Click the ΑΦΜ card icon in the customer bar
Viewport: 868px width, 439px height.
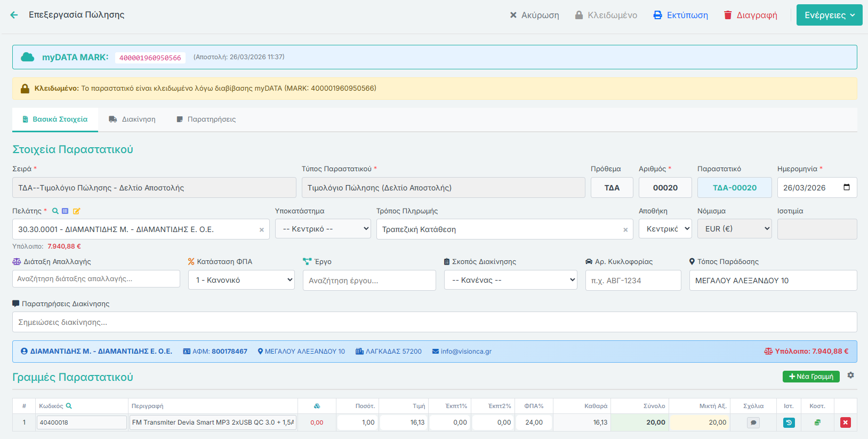coord(187,352)
